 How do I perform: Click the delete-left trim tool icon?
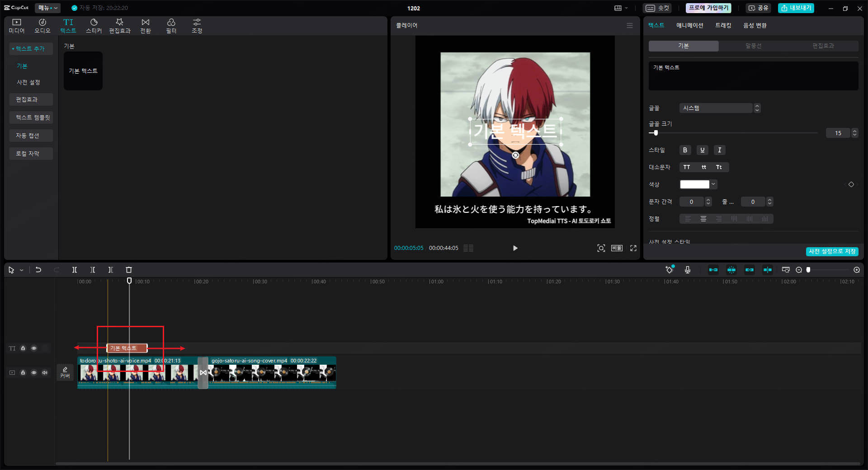[93, 270]
